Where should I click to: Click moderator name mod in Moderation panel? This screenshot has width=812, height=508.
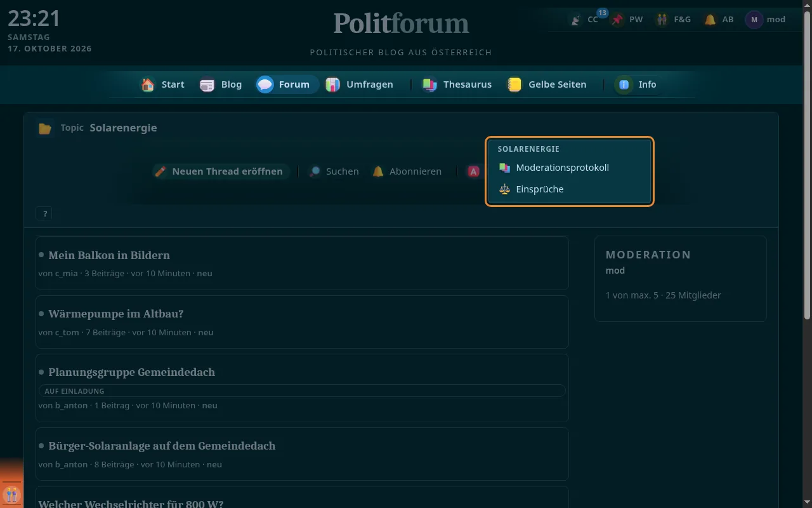point(615,271)
